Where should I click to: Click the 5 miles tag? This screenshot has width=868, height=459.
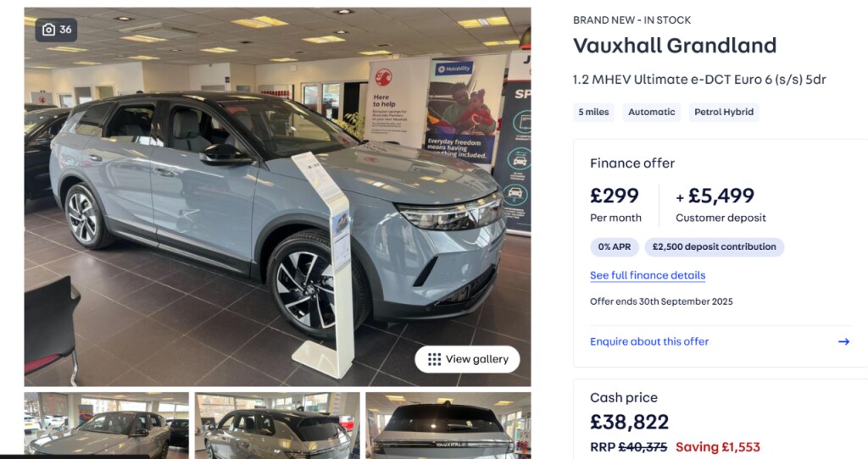(593, 113)
